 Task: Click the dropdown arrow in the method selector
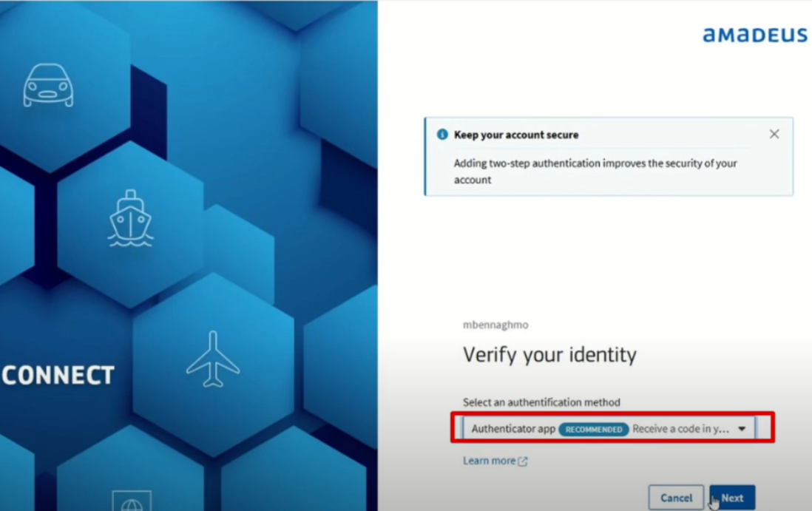pyautogui.click(x=742, y=429)
